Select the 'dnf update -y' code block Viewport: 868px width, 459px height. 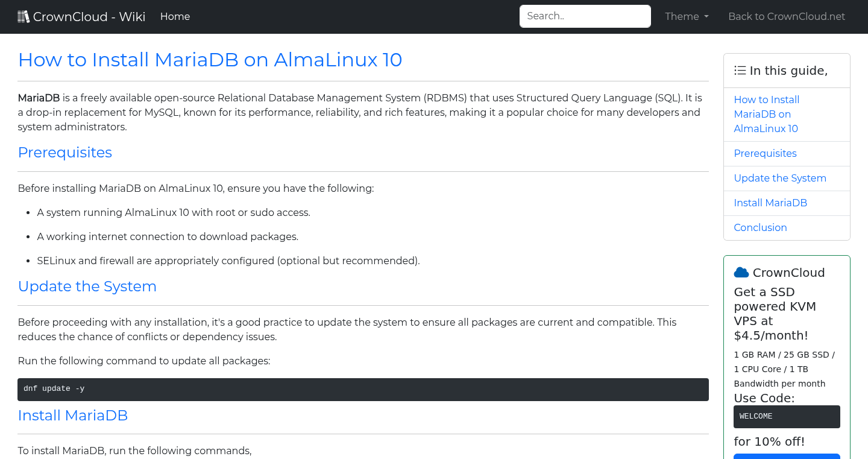point(363,389)
